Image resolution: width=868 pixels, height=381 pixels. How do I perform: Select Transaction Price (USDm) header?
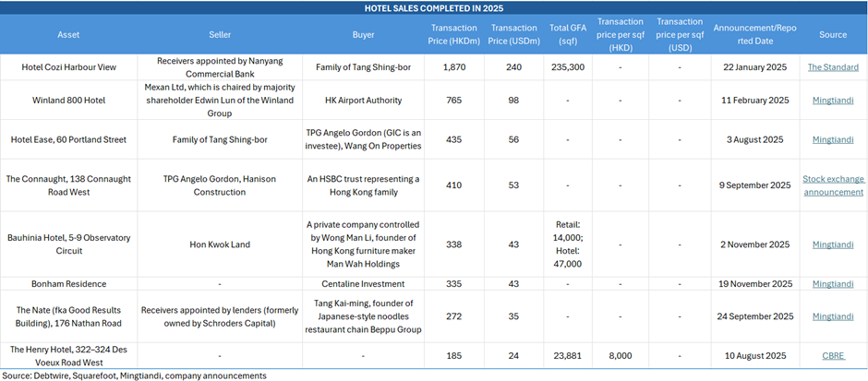point(513,34)
